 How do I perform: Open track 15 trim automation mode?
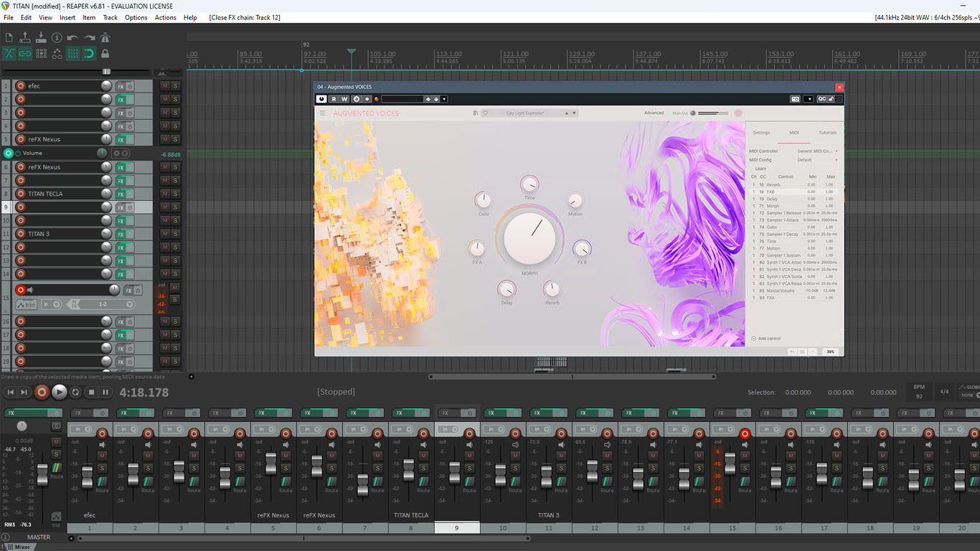coord(26,304)
